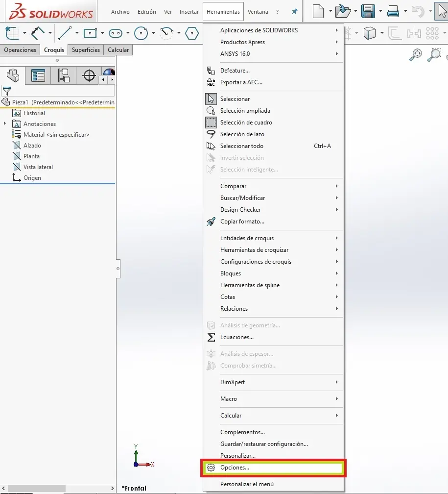
Task: Open the Insertar menu
Action: point(189,11)
